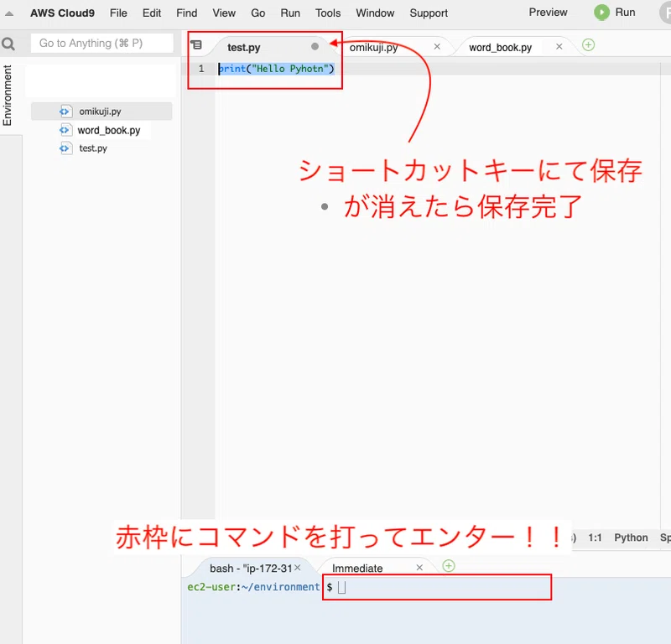
Task: Switch to the bash terminal tab
Action: [x=250, y=569]
